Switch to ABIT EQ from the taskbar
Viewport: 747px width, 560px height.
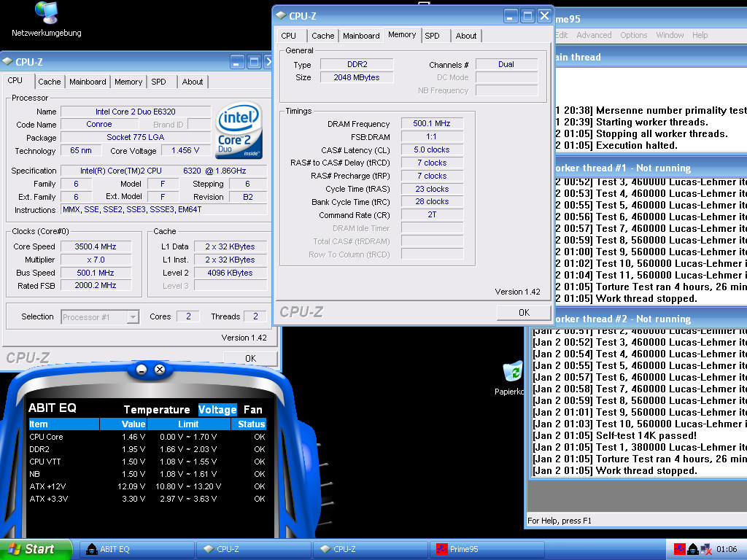click(136, 549)
